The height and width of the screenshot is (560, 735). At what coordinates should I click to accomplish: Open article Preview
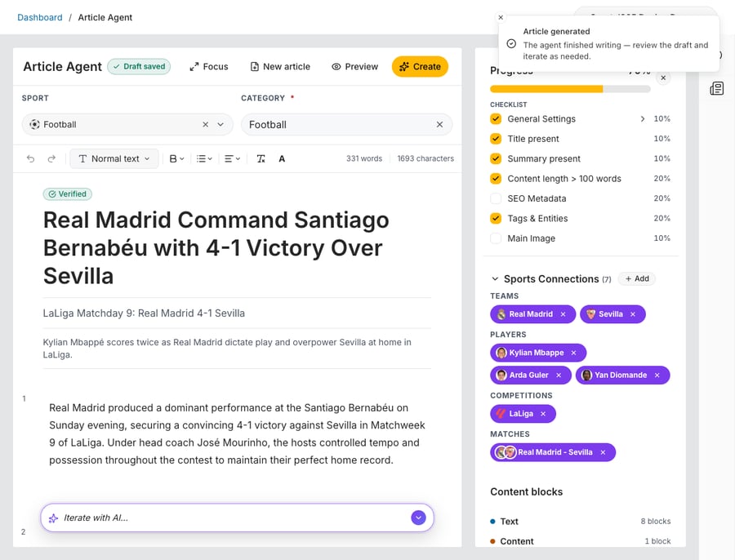tap(355, 67)
